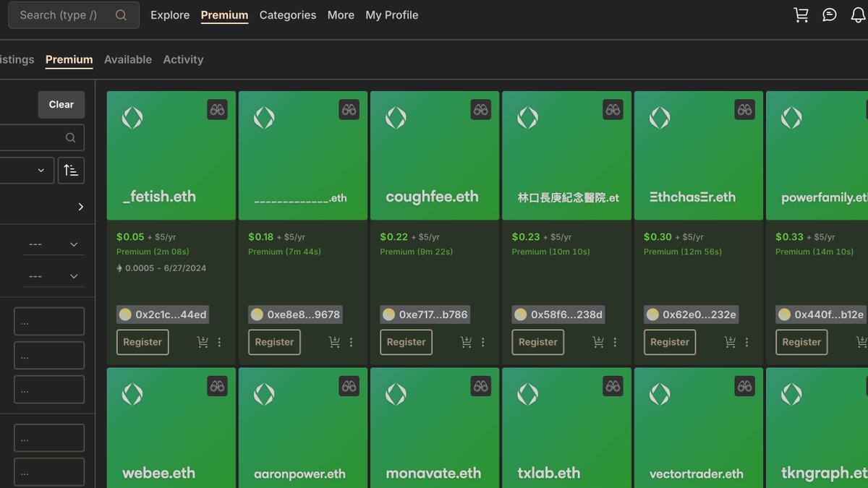
Task: Watch coughfee.eth with binoculars icon
Action: [x=481, y=110]
